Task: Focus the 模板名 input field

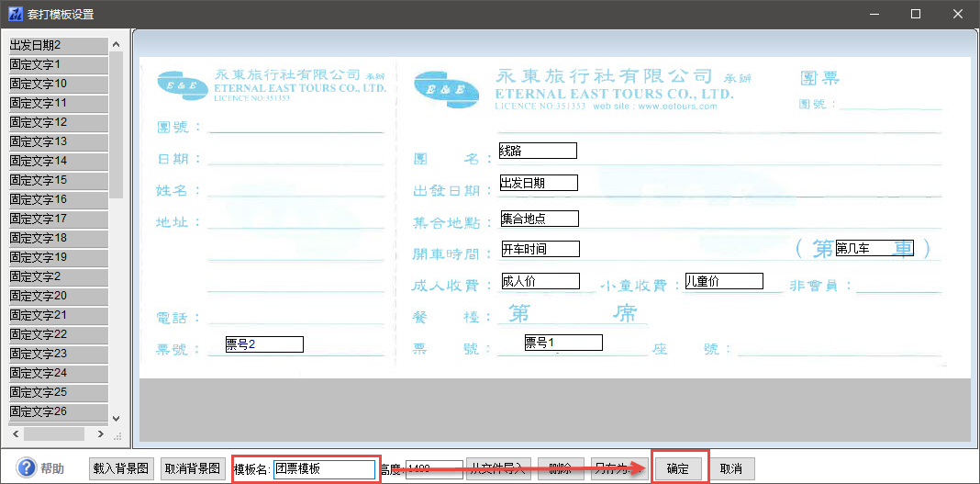Action: pos(325,469)
